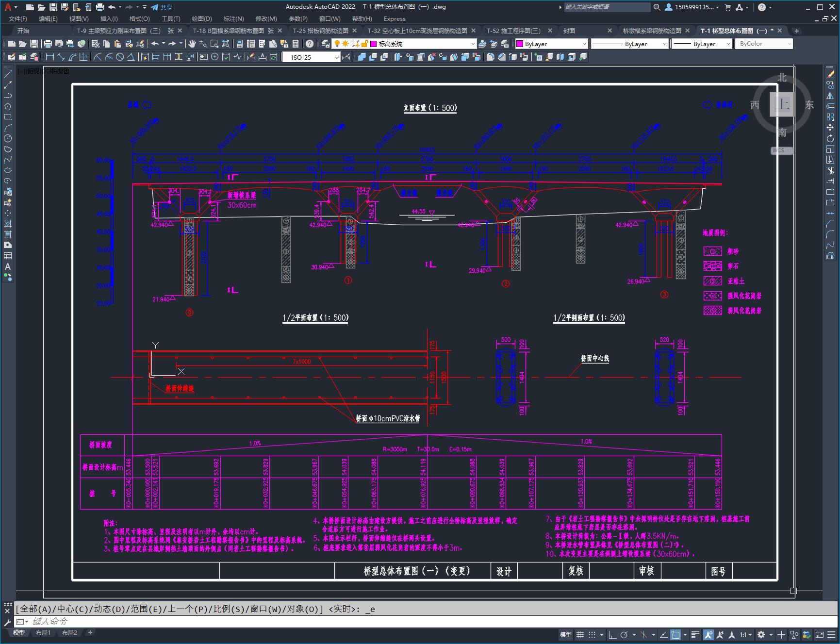Expand the object snap settings arrow in the status bar
Screen dimensions: 840x644
point(685,634)
